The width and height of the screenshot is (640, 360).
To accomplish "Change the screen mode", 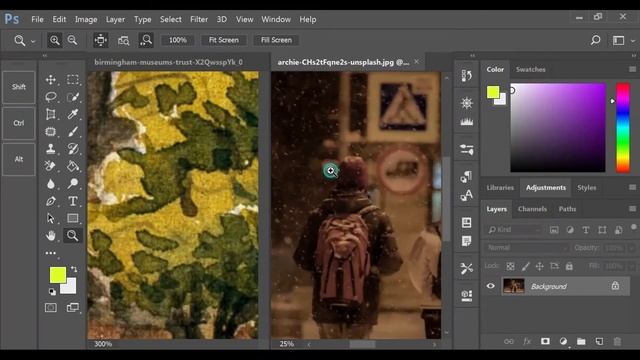I will pos(73,307).
